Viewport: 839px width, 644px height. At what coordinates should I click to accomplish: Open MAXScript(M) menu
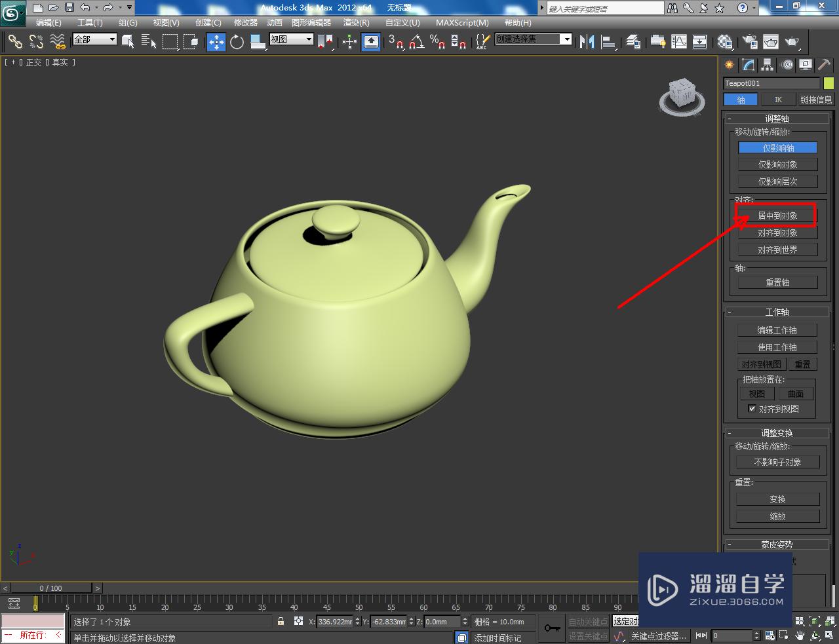(462, 22)
